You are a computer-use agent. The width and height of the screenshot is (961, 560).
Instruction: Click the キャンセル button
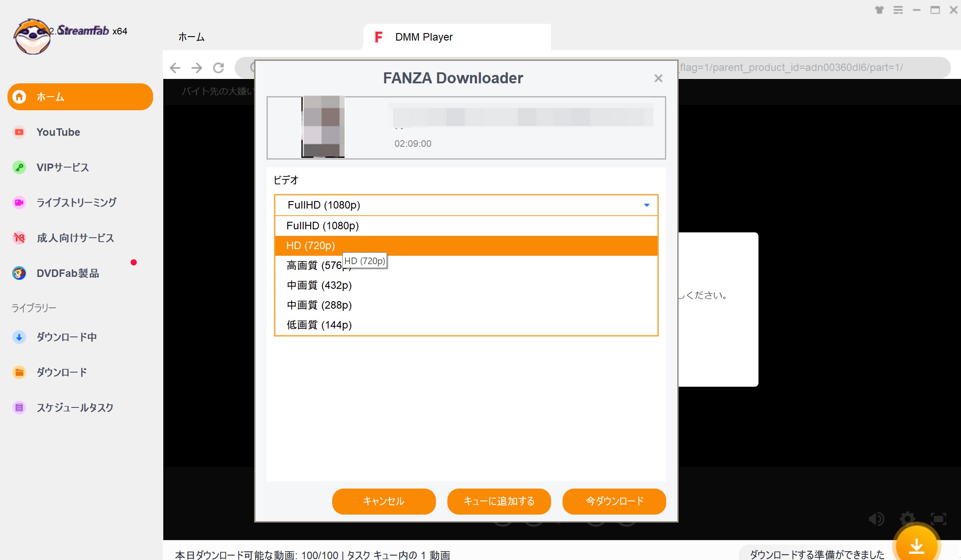(x=384, y=501)
